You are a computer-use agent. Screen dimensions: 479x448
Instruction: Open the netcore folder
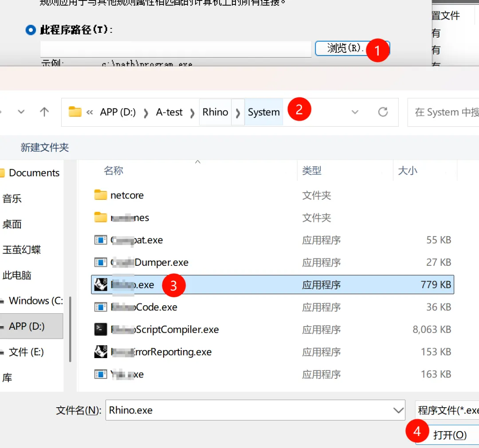127,195
